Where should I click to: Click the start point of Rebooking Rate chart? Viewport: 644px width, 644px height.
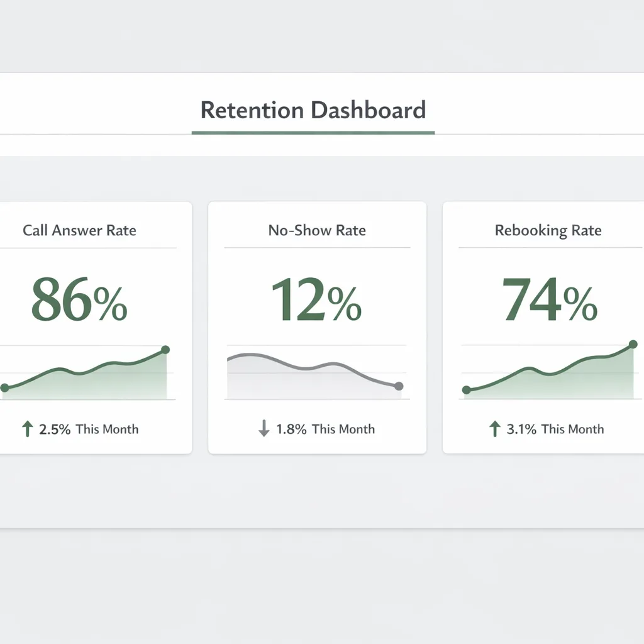(466, 391)
